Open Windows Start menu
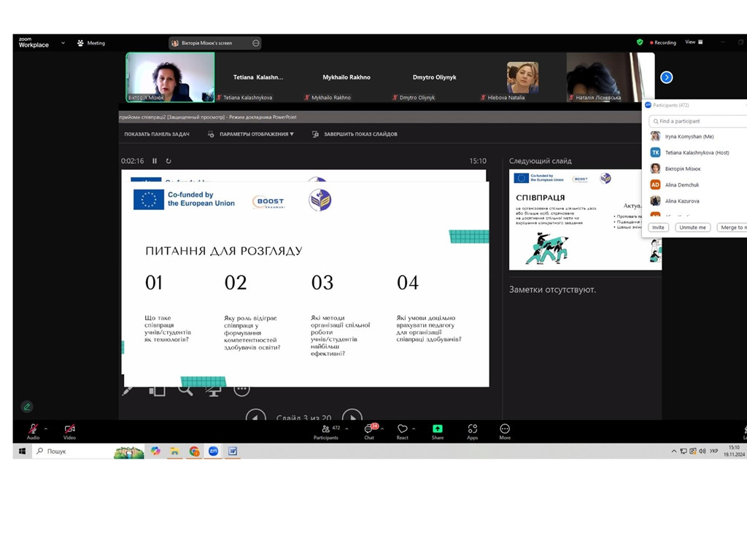747x560 pixels. tap(22, 451)
